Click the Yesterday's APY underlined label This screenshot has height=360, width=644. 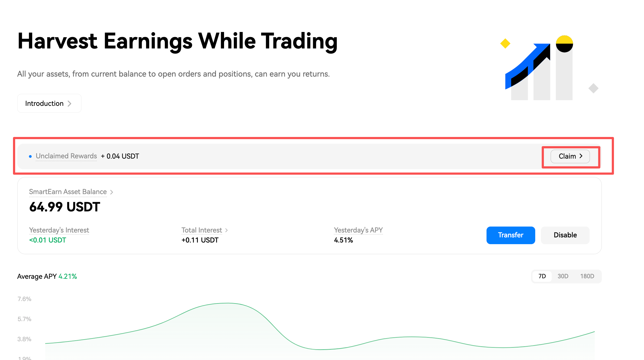(358, 230)
